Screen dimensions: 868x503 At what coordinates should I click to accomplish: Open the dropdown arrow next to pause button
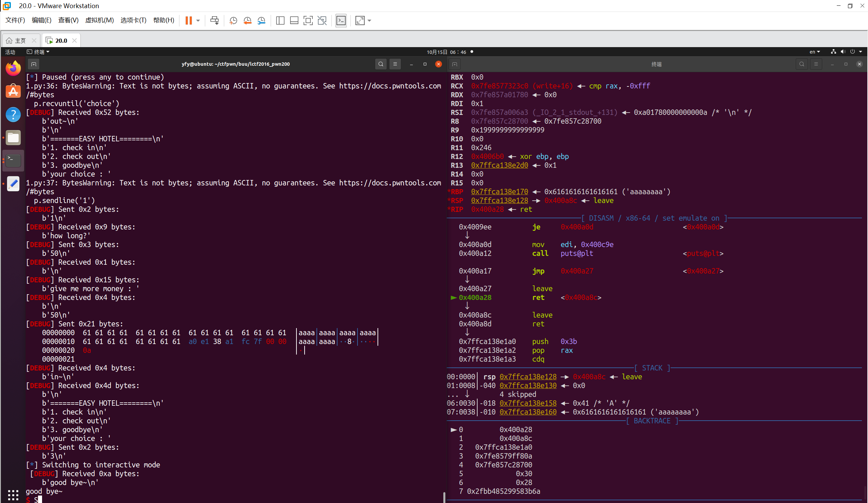198,21
